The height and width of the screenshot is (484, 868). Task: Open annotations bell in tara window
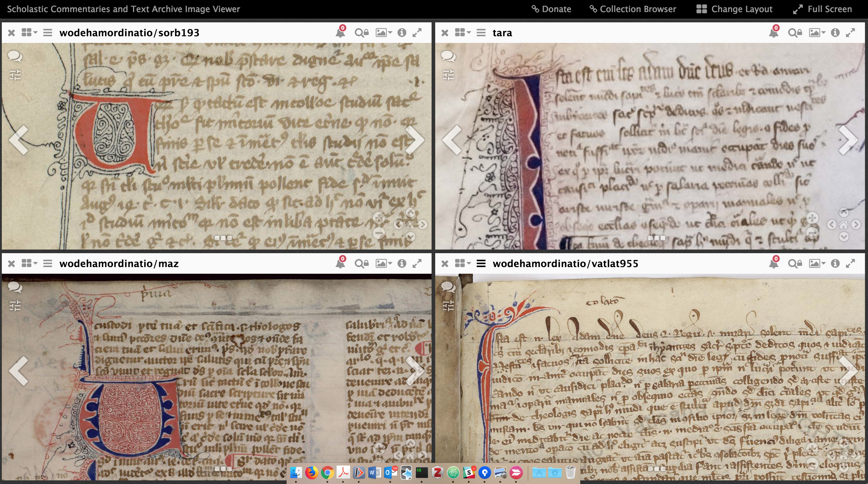pyautogui.click(x=774, y=32)
